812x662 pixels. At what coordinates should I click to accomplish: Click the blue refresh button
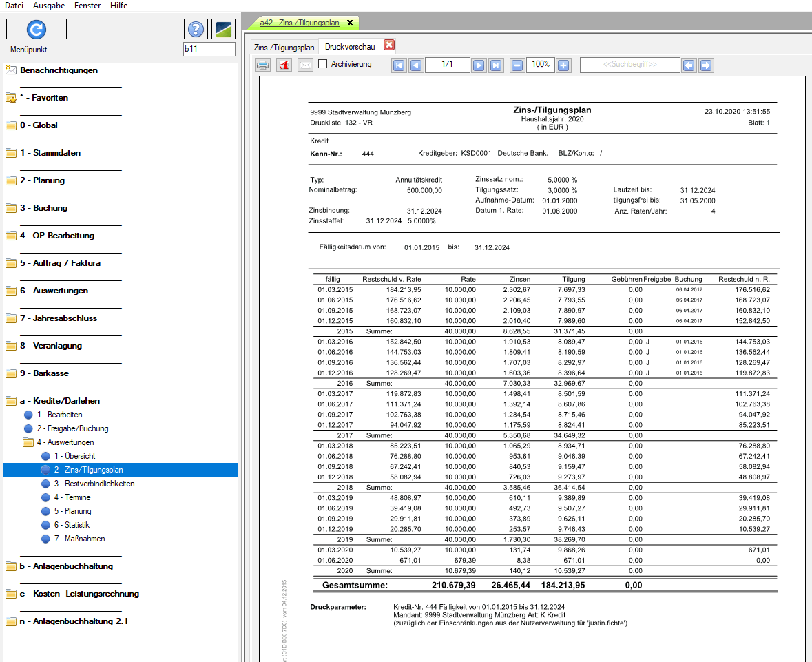(x=37, y=29)
